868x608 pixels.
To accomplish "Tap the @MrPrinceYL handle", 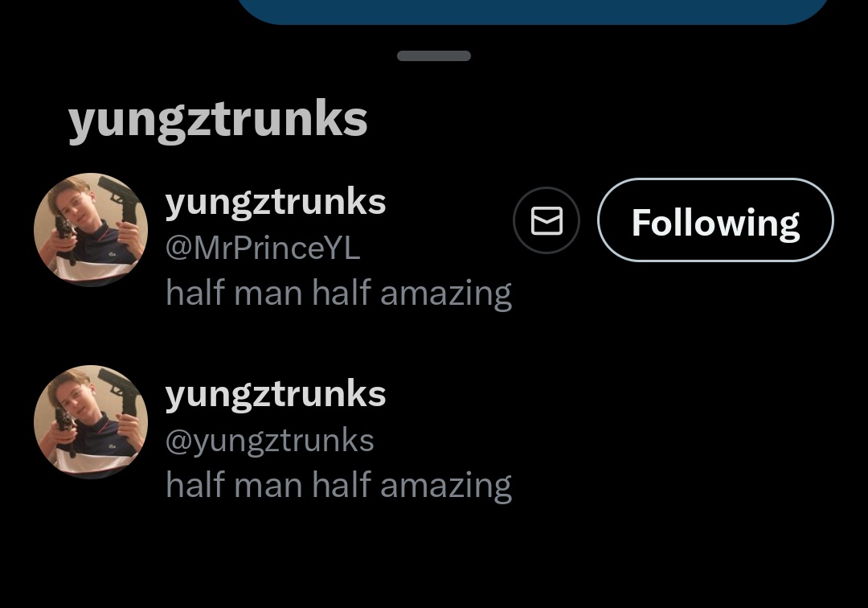I will pos(263,249).
